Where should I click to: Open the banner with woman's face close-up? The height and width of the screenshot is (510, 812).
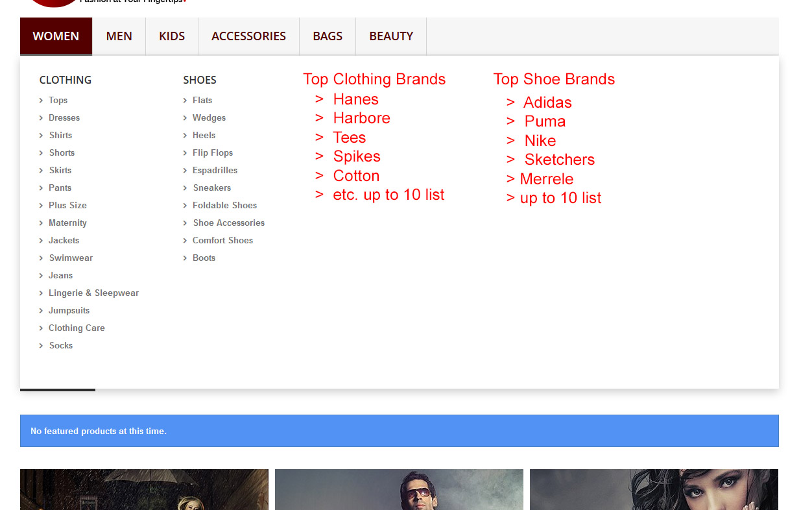point(654,489)
